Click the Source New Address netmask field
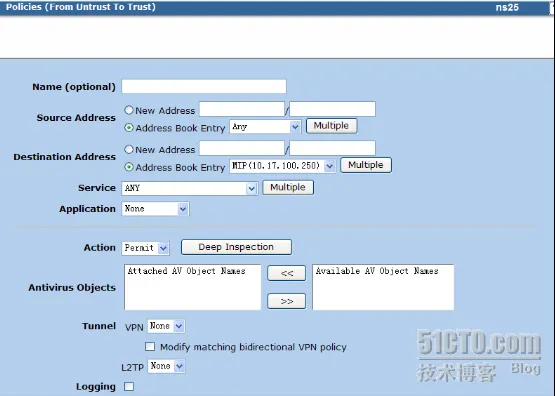Viewport: 555px width, 396px height. click(x=332, y=109)
